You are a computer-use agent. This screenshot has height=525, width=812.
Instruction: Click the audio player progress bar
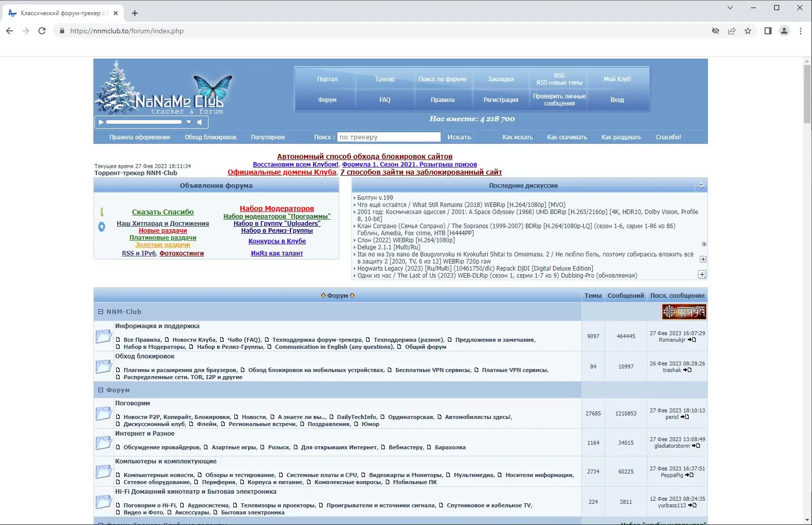coord(143,122)
